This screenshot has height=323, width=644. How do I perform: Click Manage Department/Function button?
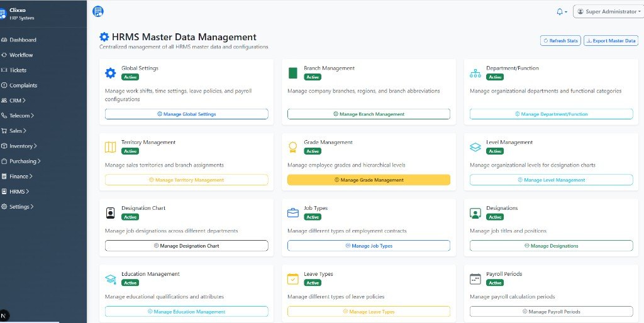[x=551, y=114]
